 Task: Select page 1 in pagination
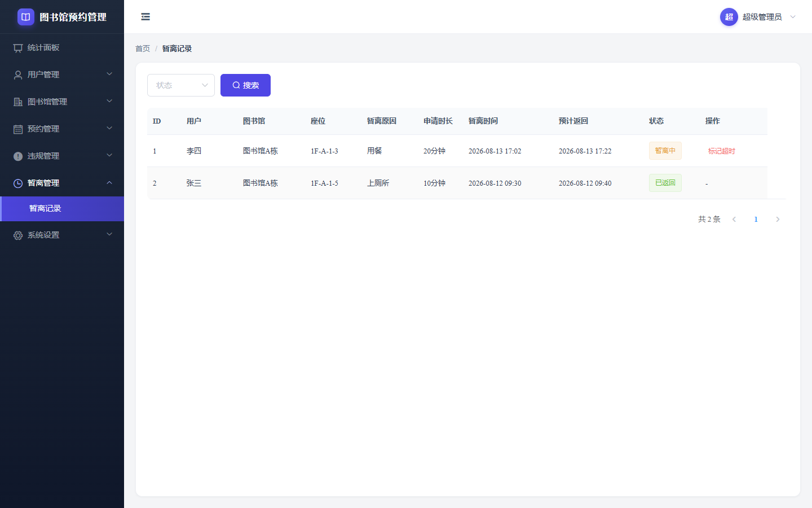(x=756, y=219)
